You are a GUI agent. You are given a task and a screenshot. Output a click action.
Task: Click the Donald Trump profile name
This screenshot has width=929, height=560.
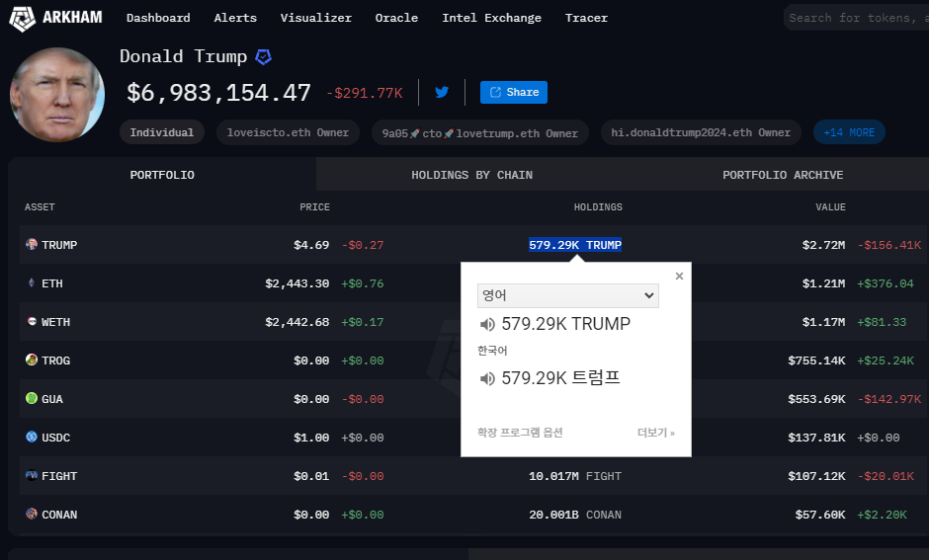tap(183, 56)
